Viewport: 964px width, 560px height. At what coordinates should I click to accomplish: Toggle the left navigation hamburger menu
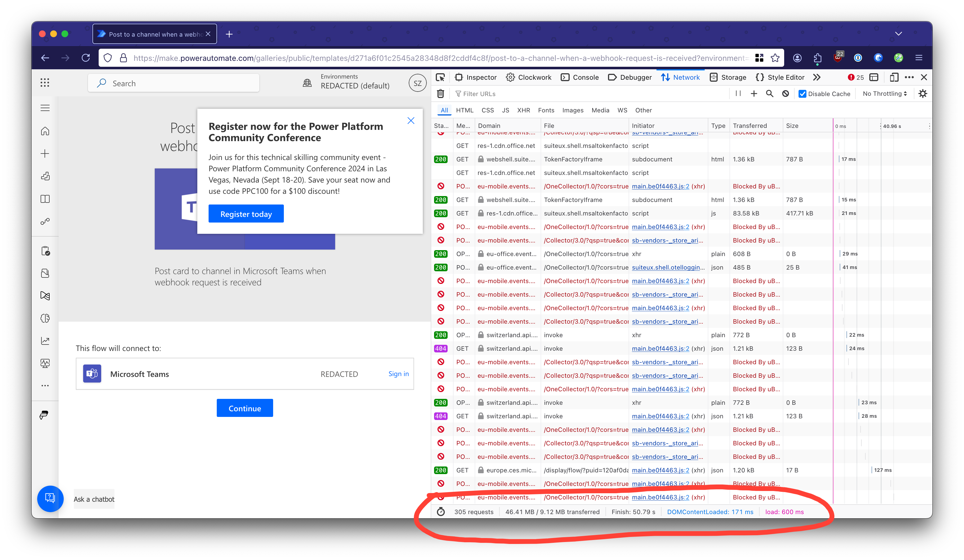(x=45, y=108)
